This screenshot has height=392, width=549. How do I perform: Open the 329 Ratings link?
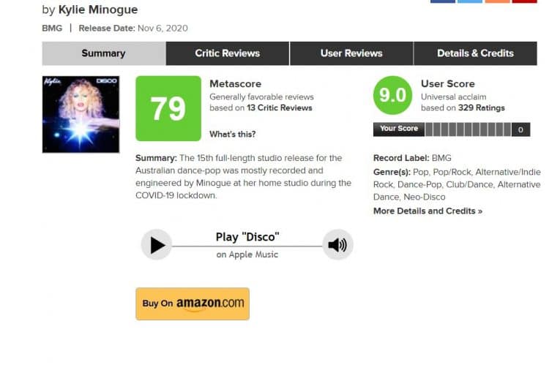(482, 108)
